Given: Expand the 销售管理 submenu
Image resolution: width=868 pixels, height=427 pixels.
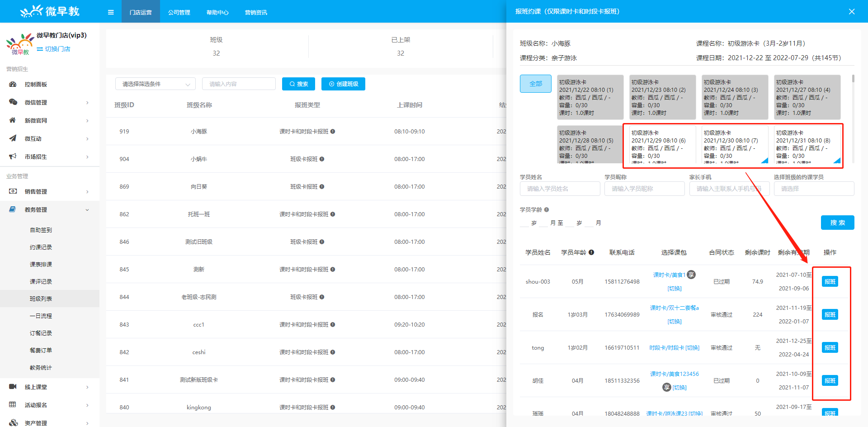Looking at the screenshot, I should click(x=87, y=192).
